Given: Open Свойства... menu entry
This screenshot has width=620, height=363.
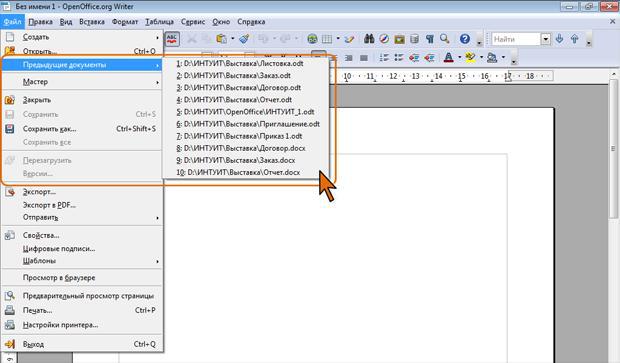Looking at the screenshot, I should click(82, 235).
